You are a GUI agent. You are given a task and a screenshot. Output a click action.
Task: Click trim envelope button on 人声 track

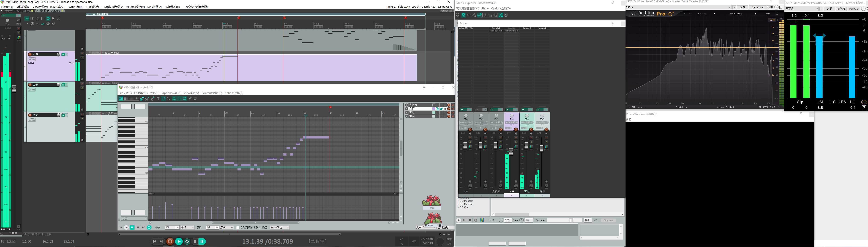[x=32, y=59]
